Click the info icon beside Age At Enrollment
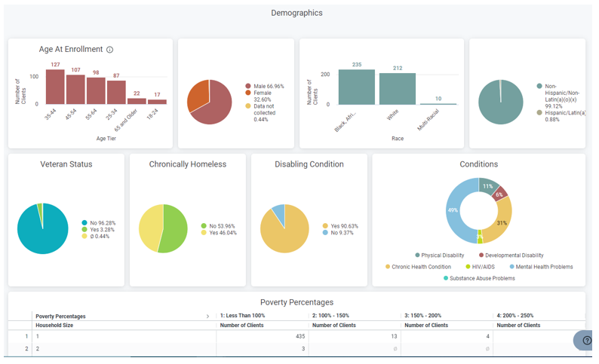 pos(109,50)
